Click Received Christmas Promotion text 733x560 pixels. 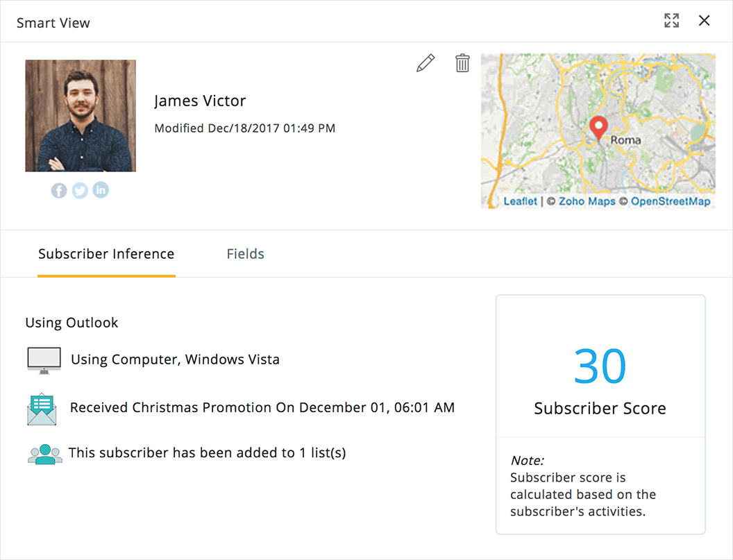point(262,407)
